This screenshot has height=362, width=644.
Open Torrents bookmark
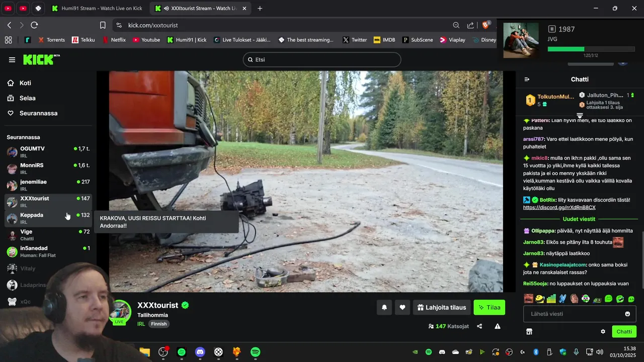pos(51,40)
